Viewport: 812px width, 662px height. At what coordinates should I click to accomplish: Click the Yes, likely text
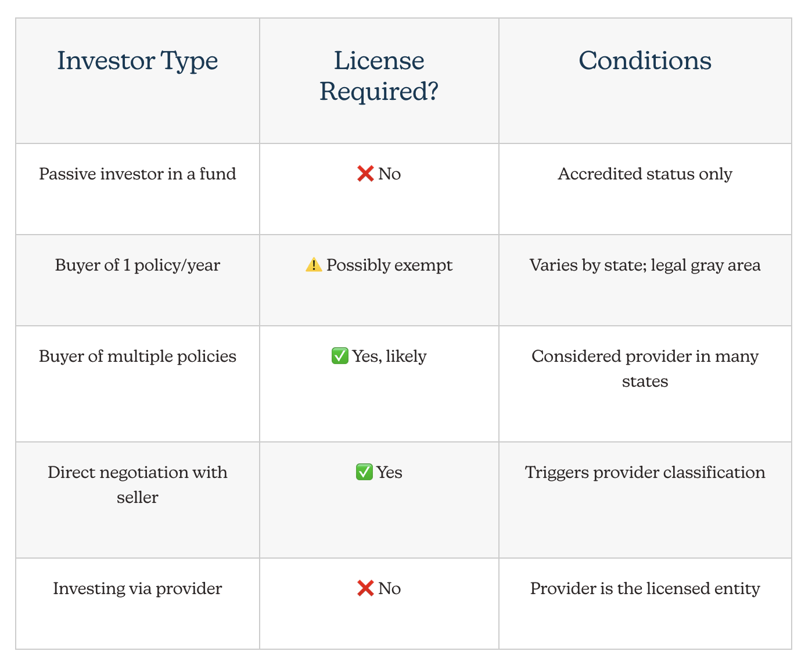point(389,356)
